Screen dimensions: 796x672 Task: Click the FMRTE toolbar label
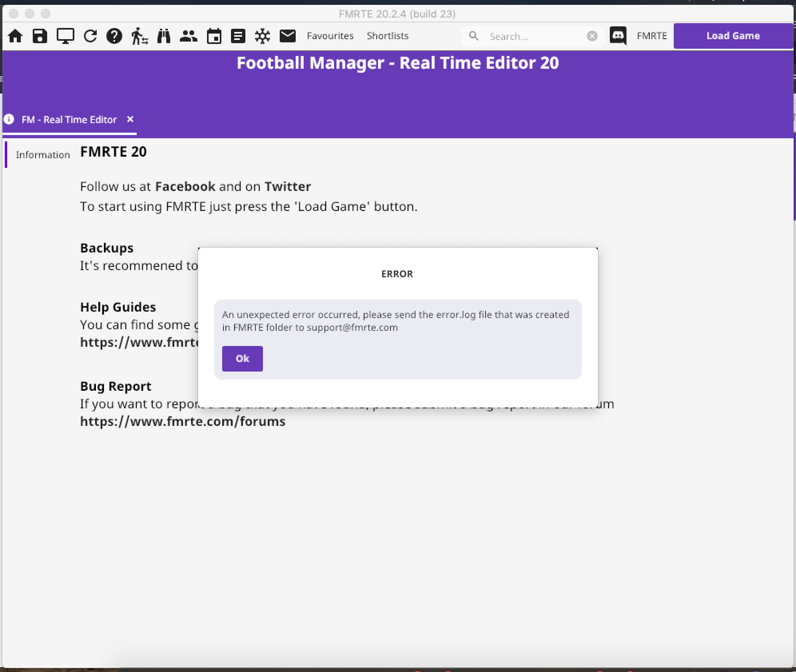point(652,36)
